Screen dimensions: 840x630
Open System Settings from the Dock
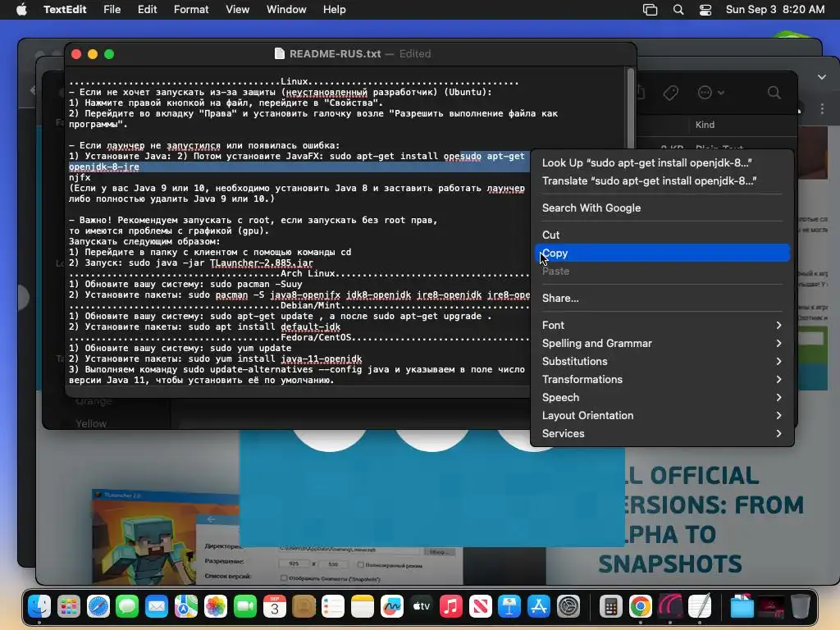coord(568,606)
